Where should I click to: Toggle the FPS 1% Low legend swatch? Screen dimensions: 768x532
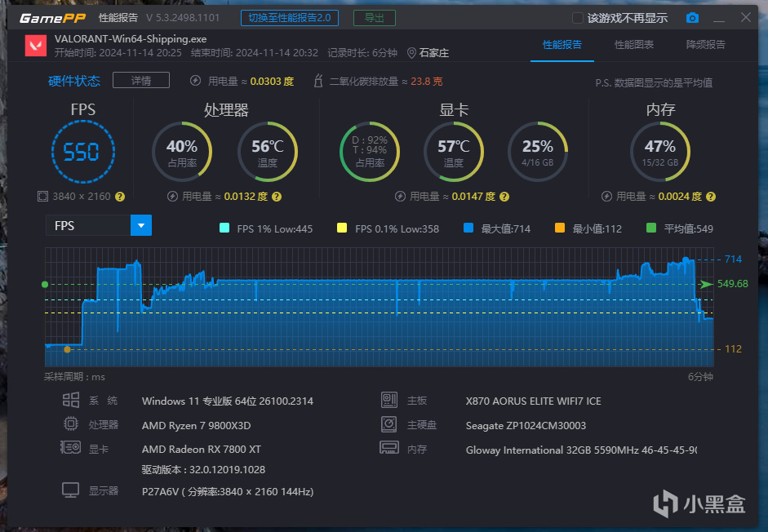pyautogui.click(x=224, y=228)
